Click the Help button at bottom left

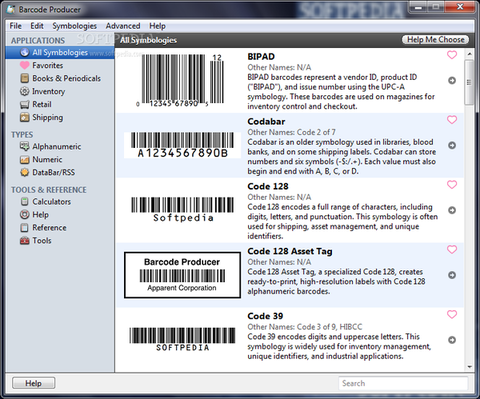point(34,383)
